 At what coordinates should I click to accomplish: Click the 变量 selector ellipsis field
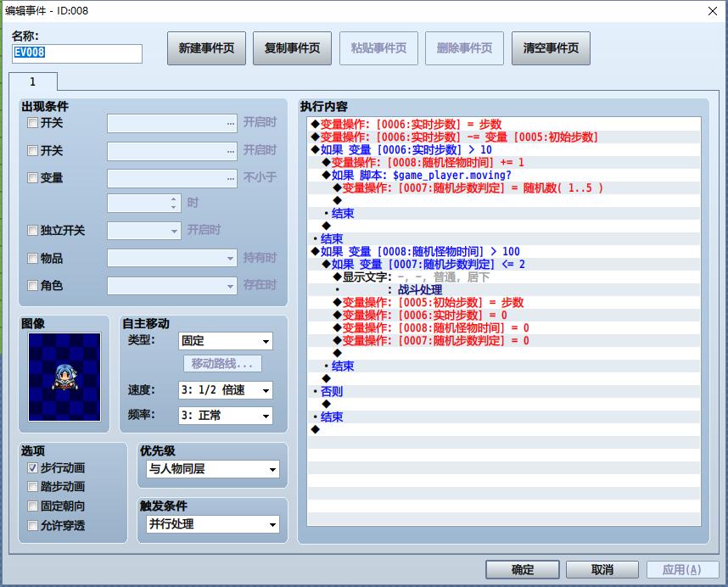coord(171,178)
